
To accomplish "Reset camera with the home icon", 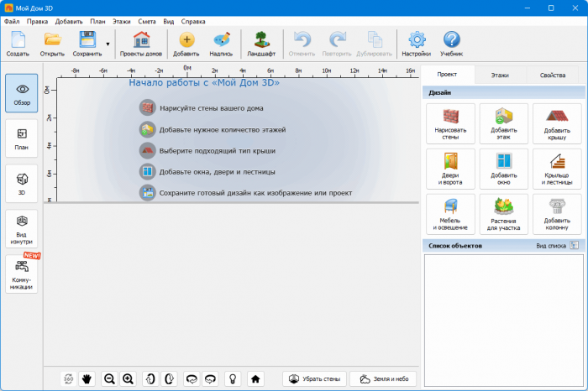I will click(255, 379).
